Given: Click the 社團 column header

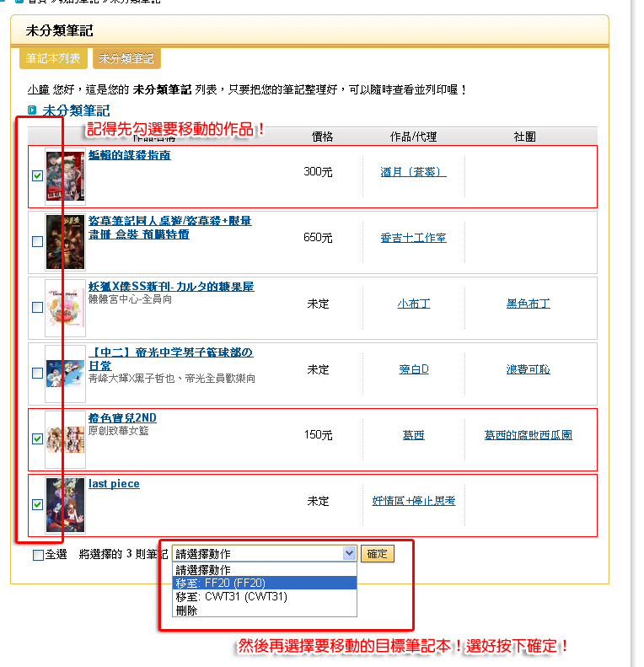Looking at the screenshot, I should 525,137.
